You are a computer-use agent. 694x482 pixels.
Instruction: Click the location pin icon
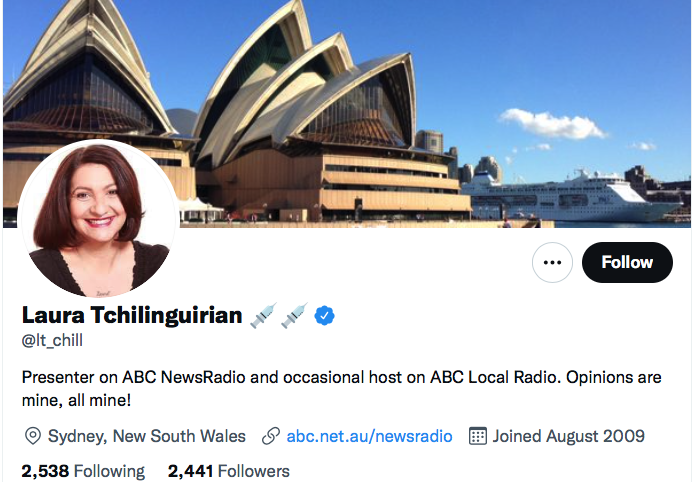pos(33,436)
